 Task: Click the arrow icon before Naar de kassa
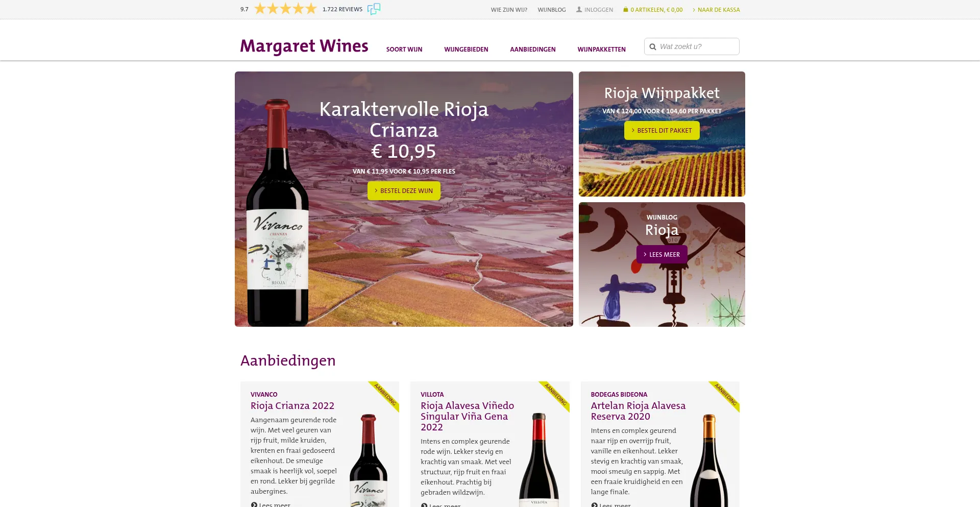[694, 10]
